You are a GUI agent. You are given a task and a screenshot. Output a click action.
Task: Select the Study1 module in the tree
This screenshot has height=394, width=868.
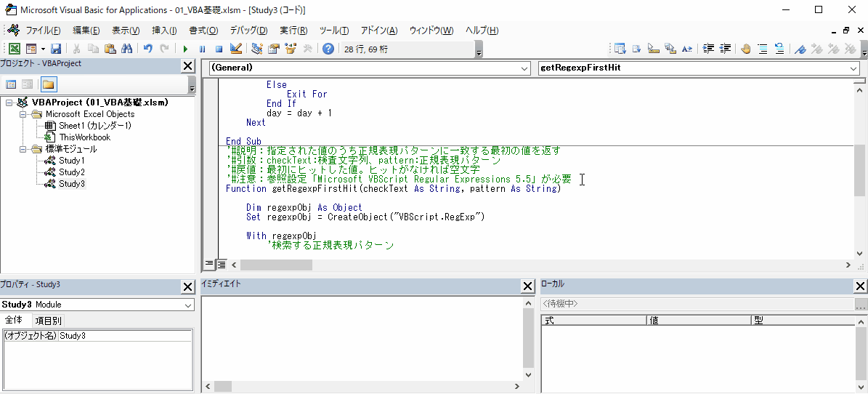pos(71,161)
